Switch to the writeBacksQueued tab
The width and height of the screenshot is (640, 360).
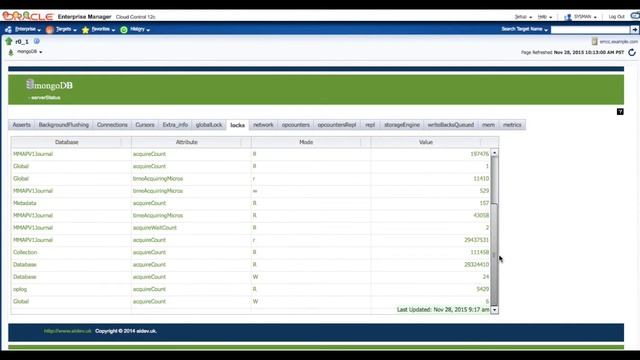pyautogui.click(x=451, y=125)
